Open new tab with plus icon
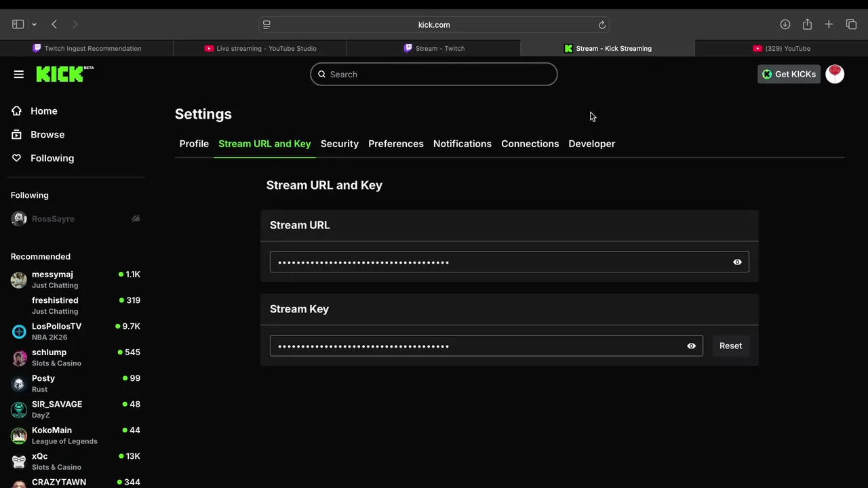The height and width of the screenshot is (488, 868). click(x=829, y=24)
